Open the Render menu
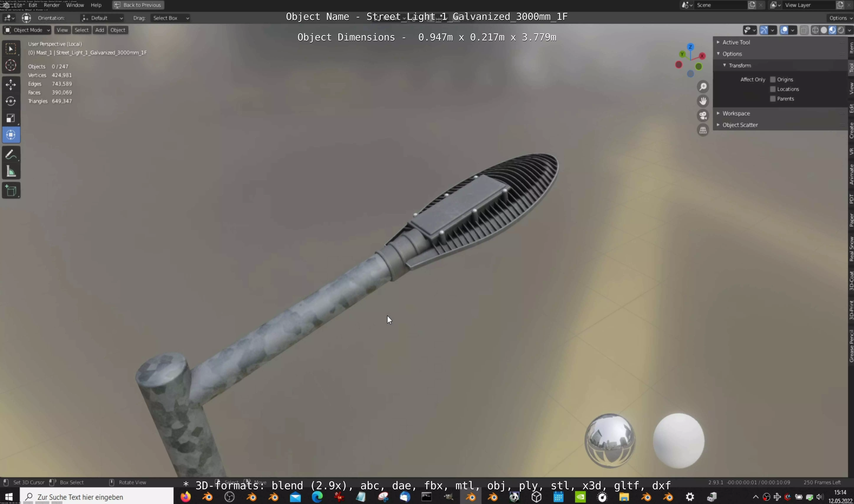The width and height of the screenshot is (854, 504). (52, 5)
